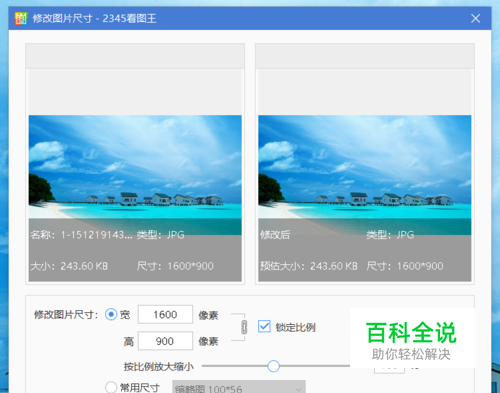
Task: Select the 宽 radio button
Action: tap(111, 314)
